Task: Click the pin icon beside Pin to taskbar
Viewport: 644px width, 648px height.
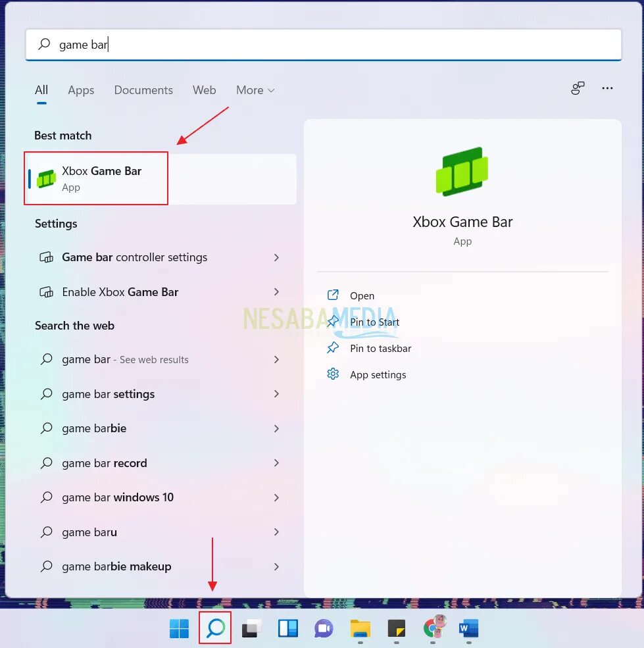Action: point(333,348)
